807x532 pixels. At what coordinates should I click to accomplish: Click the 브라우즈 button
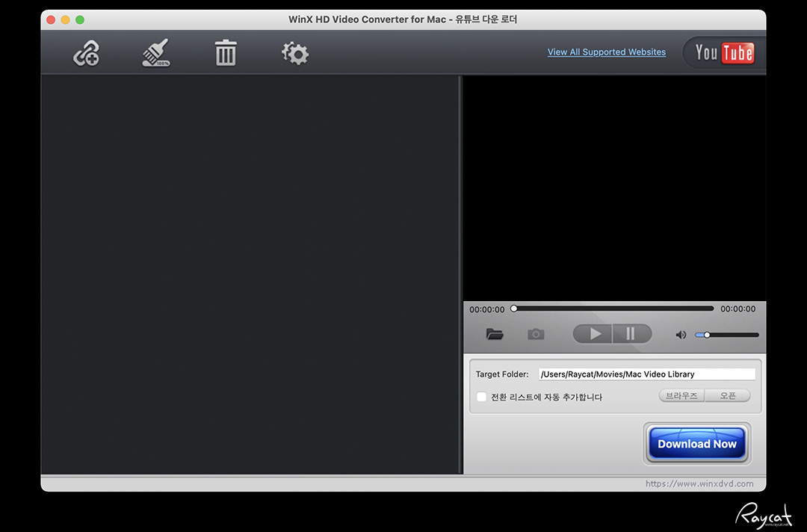(681, 396)
